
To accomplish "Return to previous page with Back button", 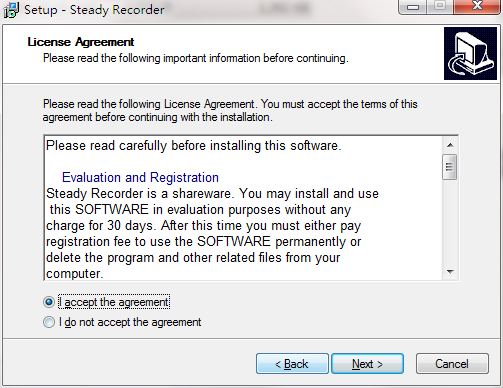I will click(292, 364).
